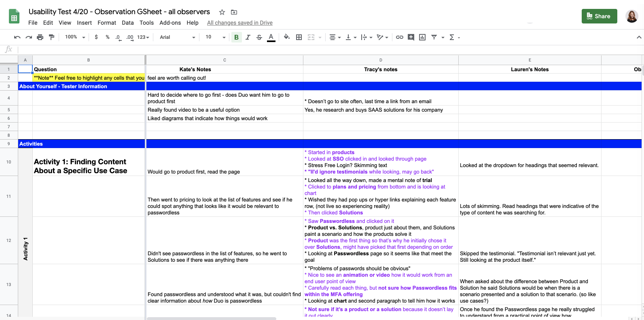This screenshot has height=320, width=644.
Task: Click the 'Lauren's Notes' header cell
Action: coord(530,69)
